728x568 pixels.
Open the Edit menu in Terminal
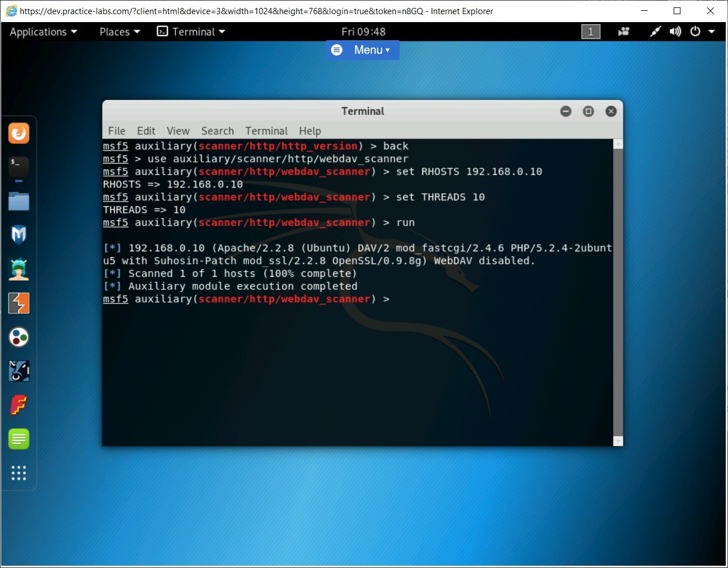tap(146, 131)
